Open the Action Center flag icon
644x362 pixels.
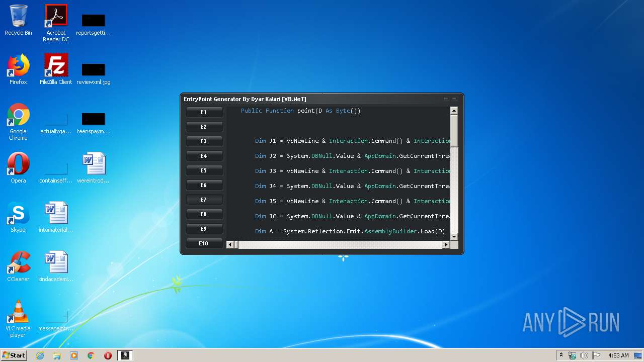click(x=596, y=355)
